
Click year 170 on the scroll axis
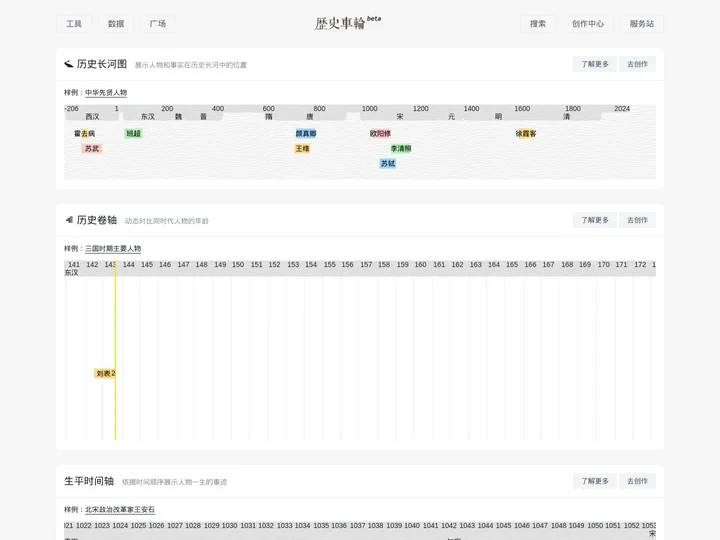(603, 264)
